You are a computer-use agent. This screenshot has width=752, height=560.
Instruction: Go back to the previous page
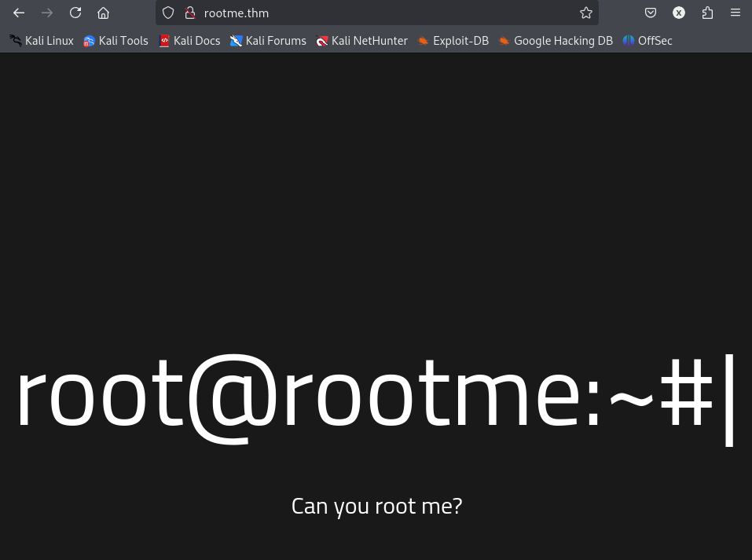tap(19, 13)
